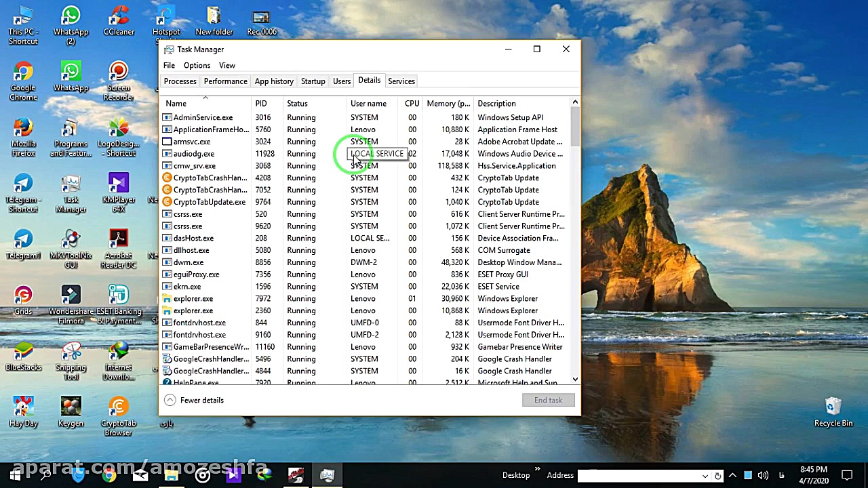Open the Snipping Tool shortcut
The image size is (868, 488).
point(71,352)
